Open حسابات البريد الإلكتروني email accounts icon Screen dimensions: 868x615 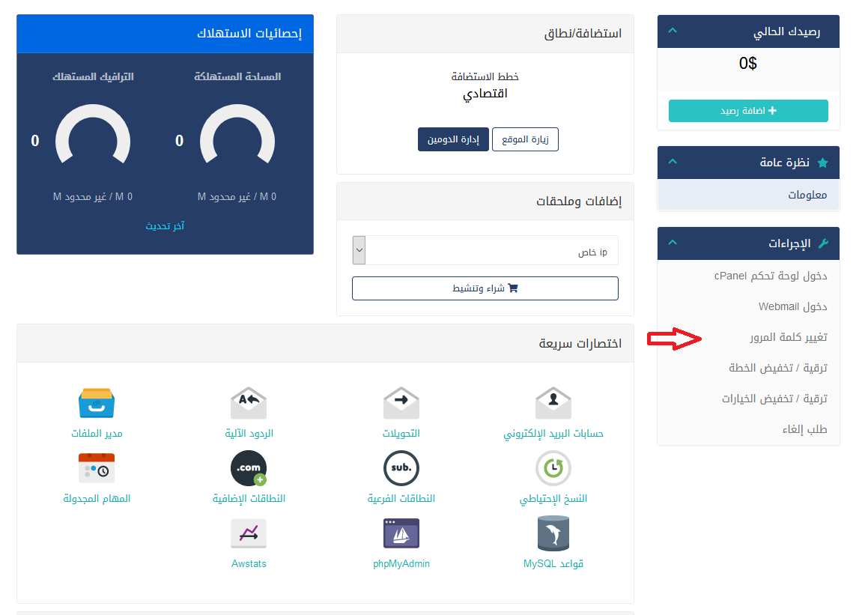point(553,403)
